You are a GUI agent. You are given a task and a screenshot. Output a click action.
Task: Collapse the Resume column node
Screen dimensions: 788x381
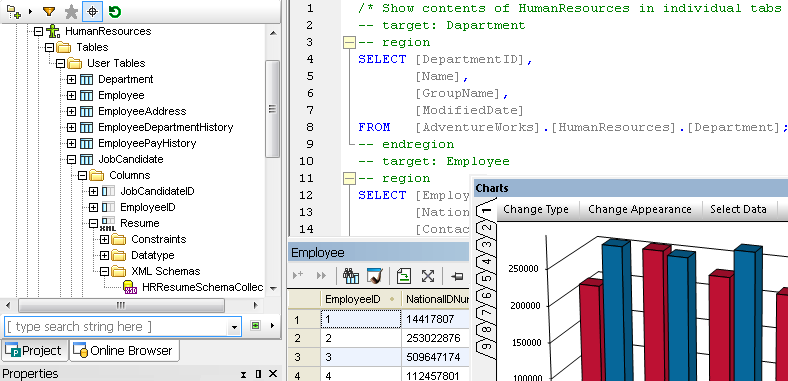(93, 224)
